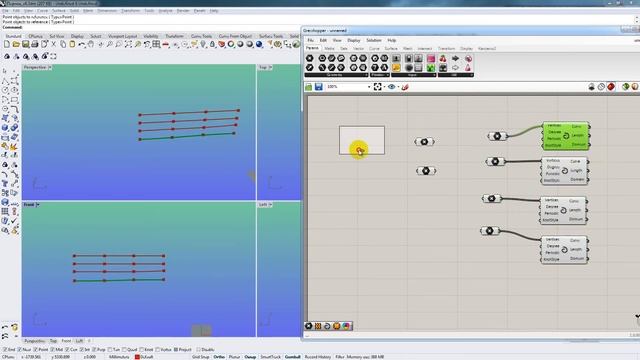Toggle Grasshopper preview eye icon

coord(392,87)
